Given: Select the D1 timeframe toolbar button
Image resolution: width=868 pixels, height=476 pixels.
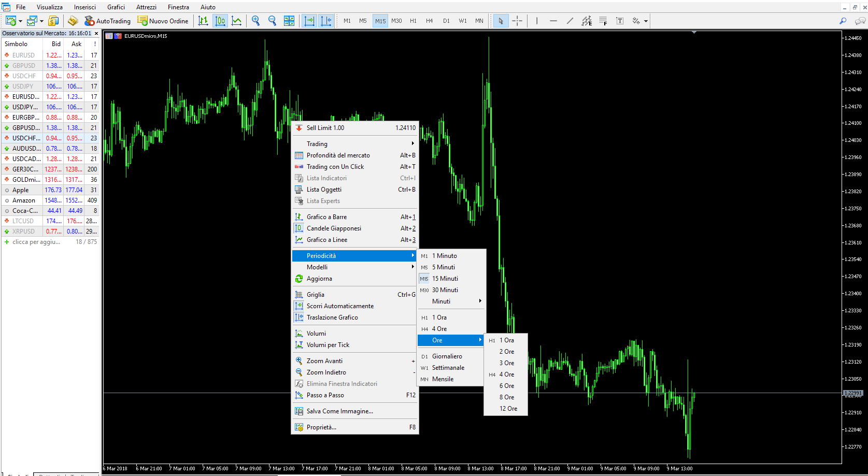Looking at the screenshot, I should pos(446,21).
